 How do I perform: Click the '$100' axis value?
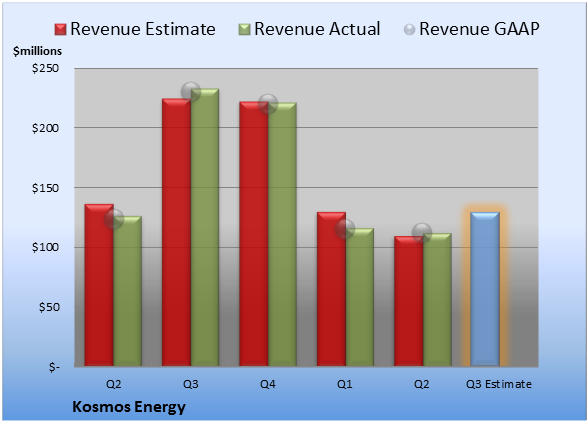45,248
